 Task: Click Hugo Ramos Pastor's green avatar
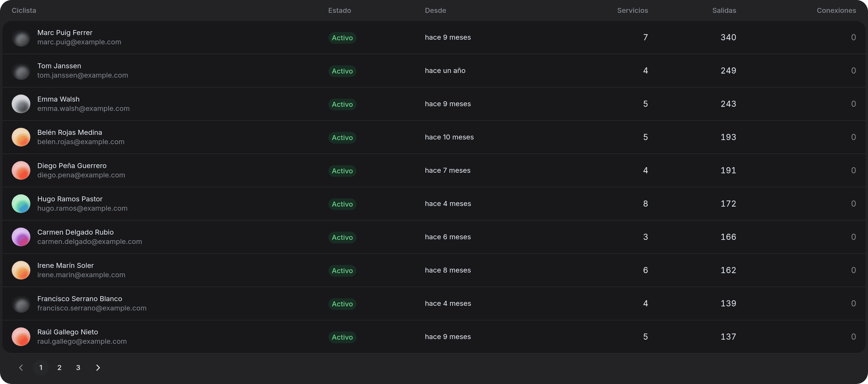[x=21, y=204]
